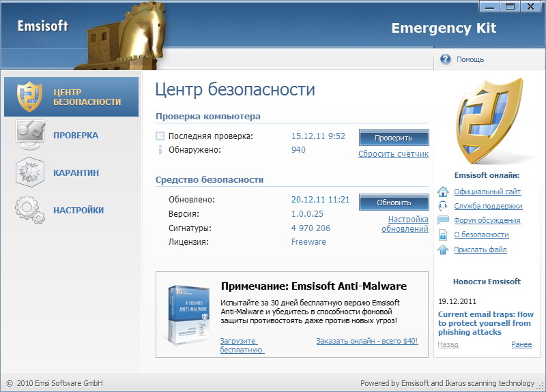
Task: Click the 2010 Emsi Software GmbH copyright text
Action: (59, 383)
